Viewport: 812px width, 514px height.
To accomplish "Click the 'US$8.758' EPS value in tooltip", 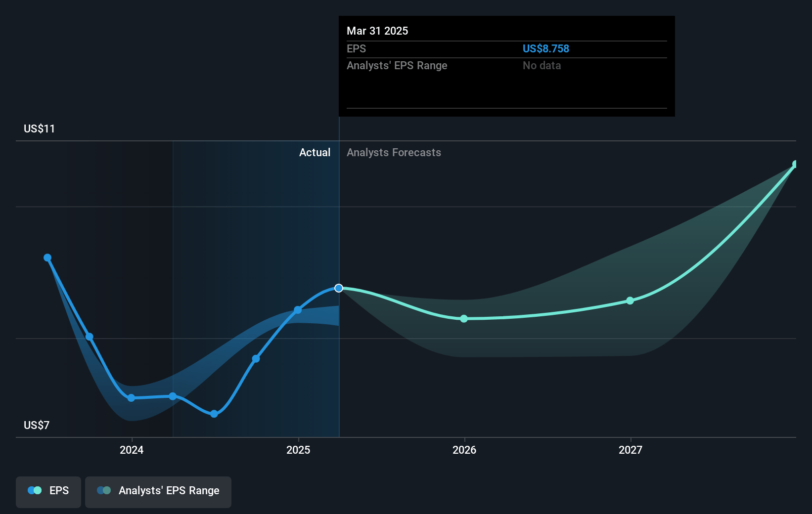I will [x=546, y=49].
